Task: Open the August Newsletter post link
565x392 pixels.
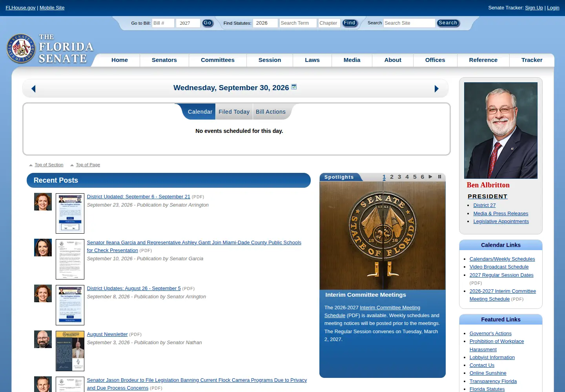Action: point(107,334)
